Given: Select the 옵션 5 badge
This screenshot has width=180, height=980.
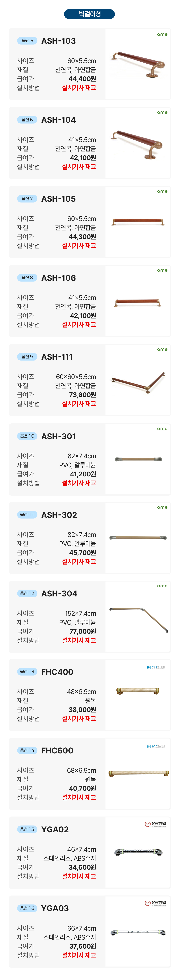Looking at the screenshot, I should pyautogui.click(x=27, y=40).
